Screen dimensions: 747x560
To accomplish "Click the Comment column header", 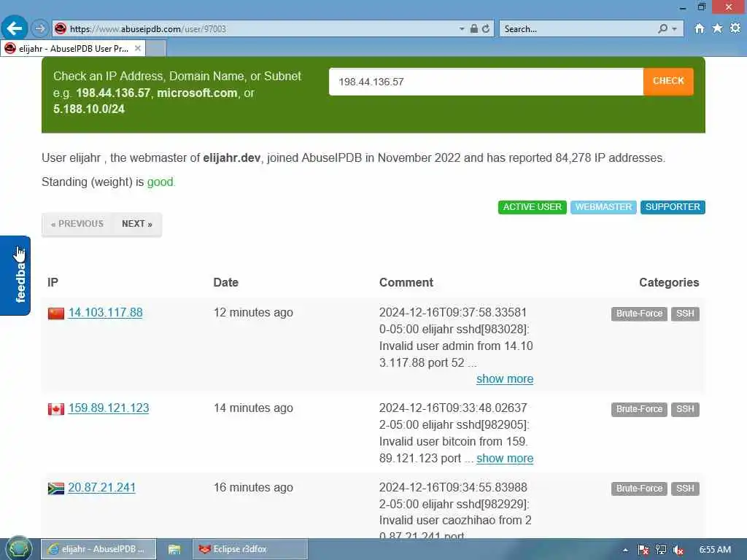I will pos(406,282).
